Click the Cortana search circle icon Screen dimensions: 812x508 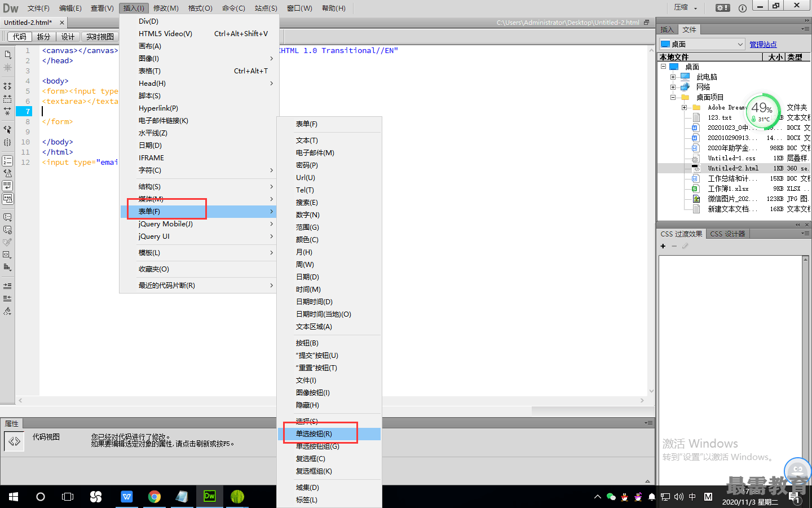tap(41, 497)
